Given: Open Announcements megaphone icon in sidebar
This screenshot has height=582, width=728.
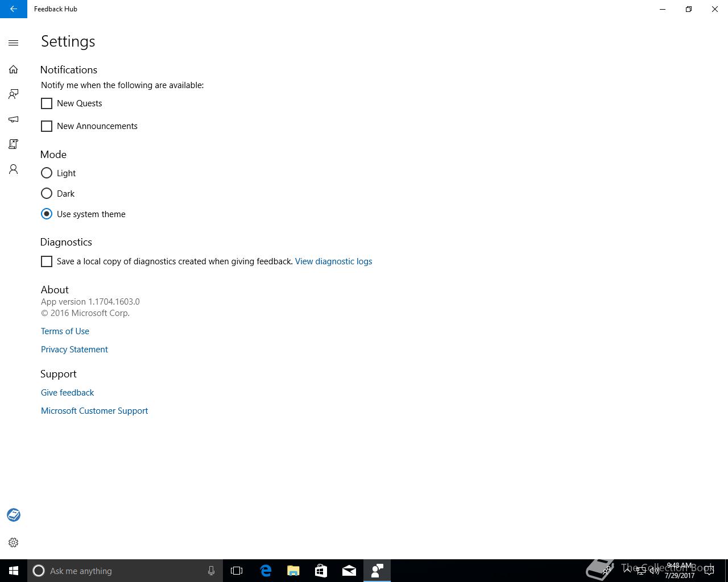Looking at the screenshot, I should (x=14, y=119).
